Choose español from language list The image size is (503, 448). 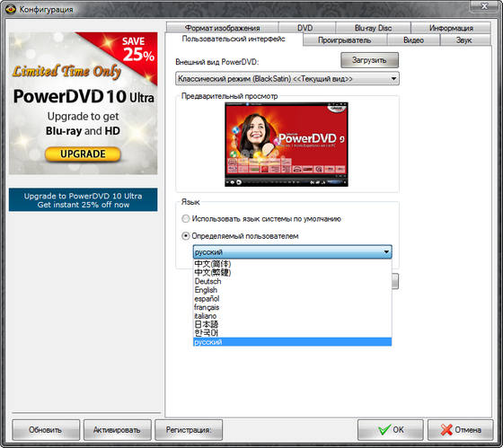tap(292, 299)
